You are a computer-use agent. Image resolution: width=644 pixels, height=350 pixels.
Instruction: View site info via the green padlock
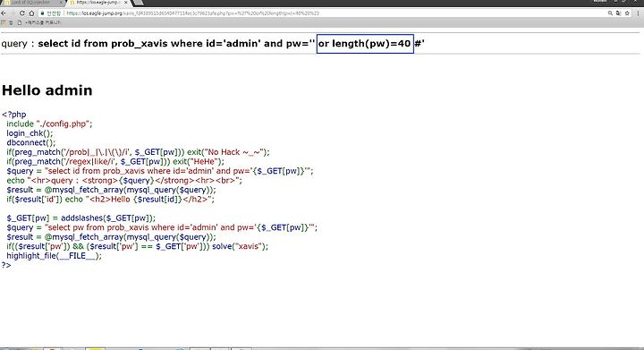pos(42,13)
